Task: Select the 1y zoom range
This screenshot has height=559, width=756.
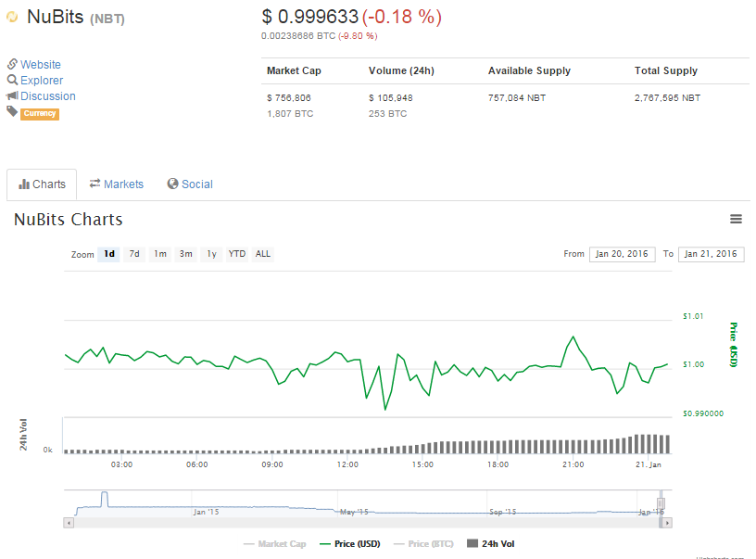Action: pos(211,254)
